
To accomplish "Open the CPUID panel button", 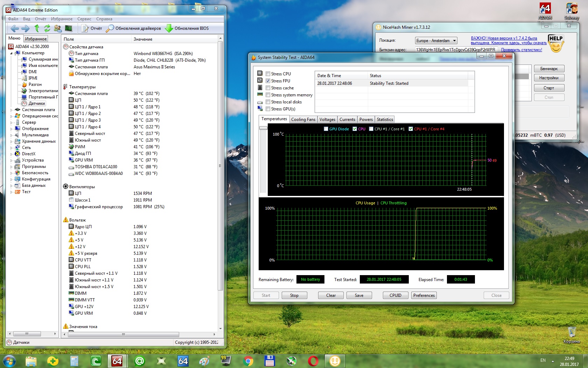I will pyautogui.click(x=395, y=295).
